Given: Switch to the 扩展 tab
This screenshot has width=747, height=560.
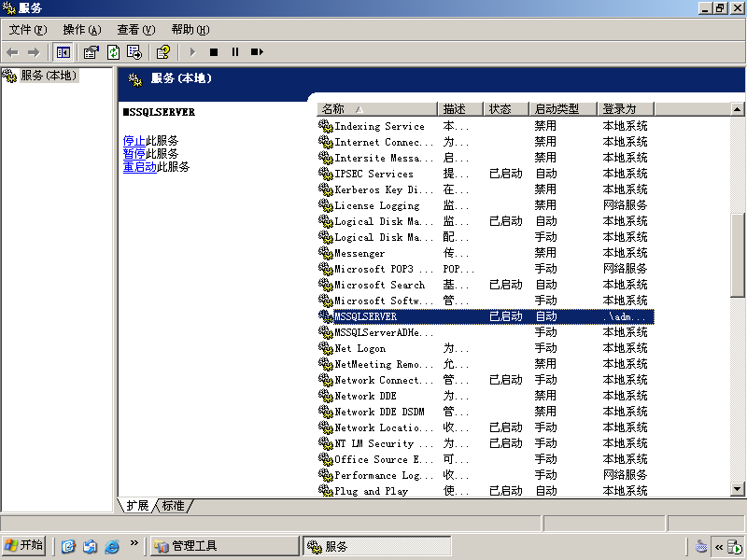Looking at the screenshot, I should 137,506.
